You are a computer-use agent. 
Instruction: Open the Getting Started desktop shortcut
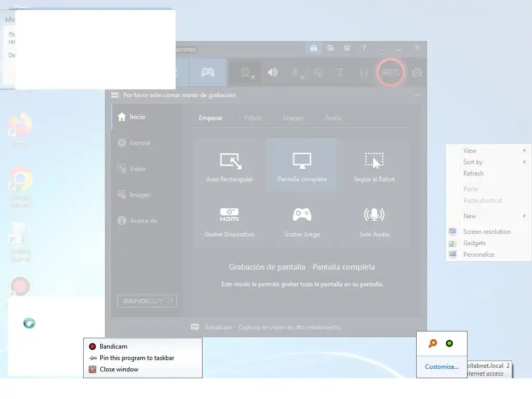pos(20,242)
